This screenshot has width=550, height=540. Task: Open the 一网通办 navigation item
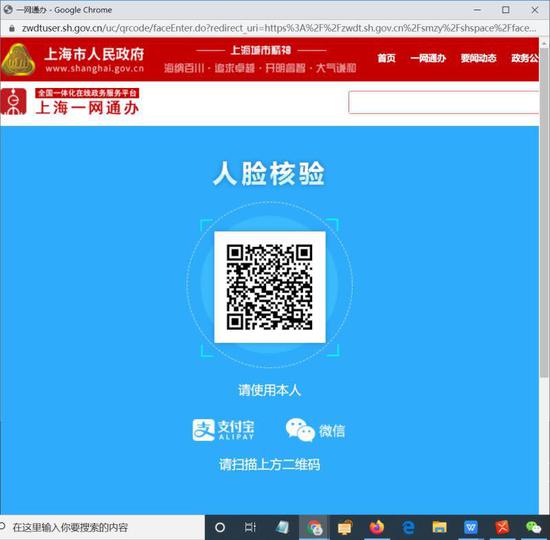[x=428, y=58]
